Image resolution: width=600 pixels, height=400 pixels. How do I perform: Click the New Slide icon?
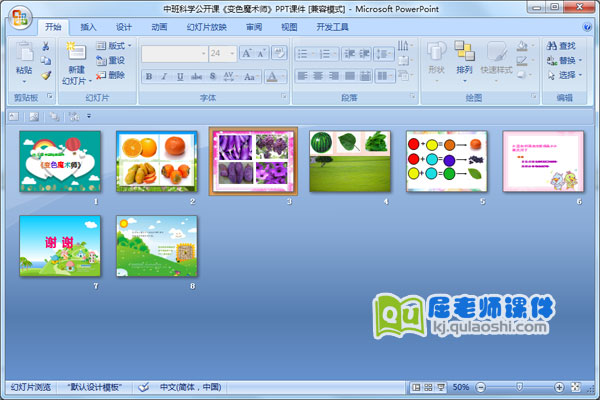coord(76,52)
